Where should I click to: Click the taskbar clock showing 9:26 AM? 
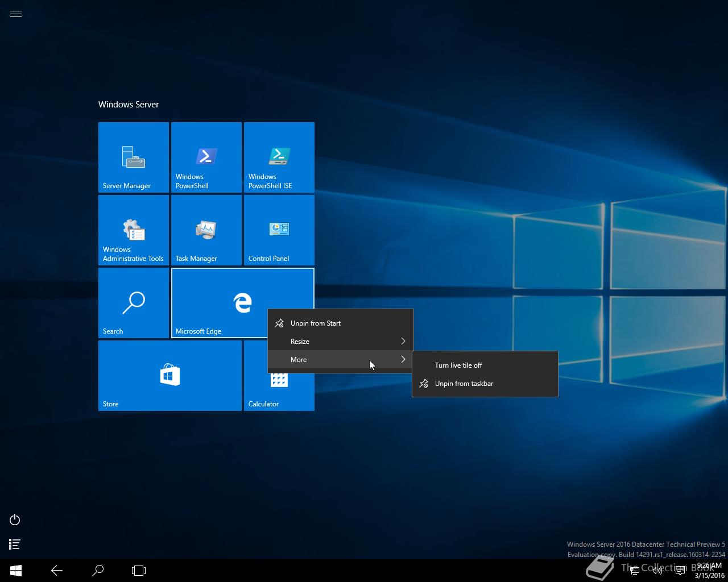[x=710, y=571]
